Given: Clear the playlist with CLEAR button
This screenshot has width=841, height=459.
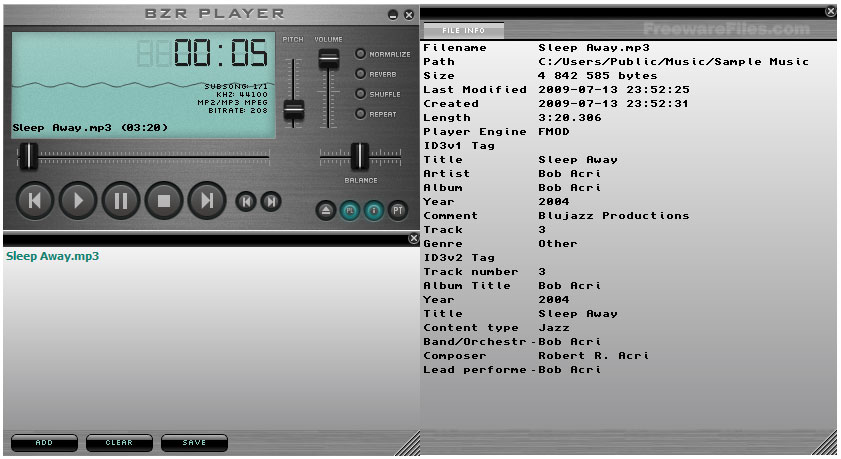Looking at the screenshot, I should (119, 443).
